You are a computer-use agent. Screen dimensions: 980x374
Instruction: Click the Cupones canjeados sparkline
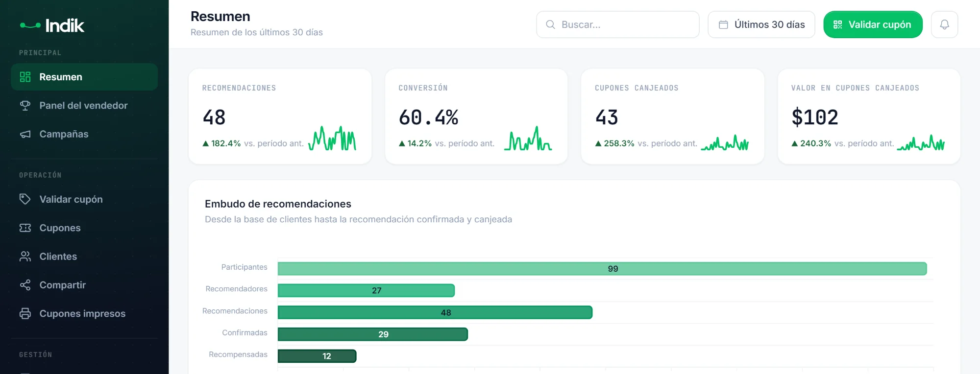[x=725, y=142]
